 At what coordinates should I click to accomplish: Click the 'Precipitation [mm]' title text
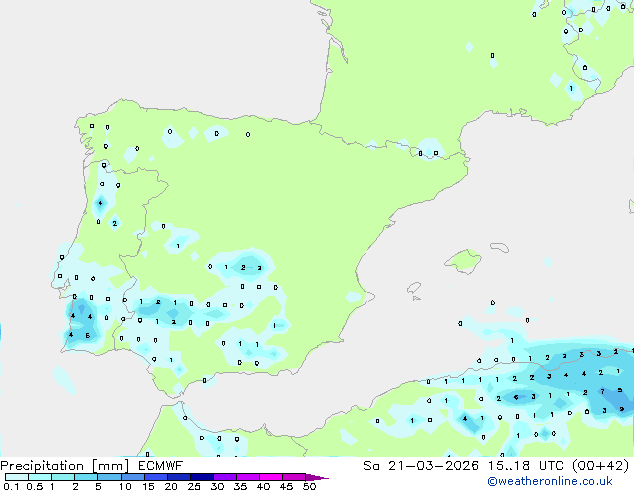(65, 466)
